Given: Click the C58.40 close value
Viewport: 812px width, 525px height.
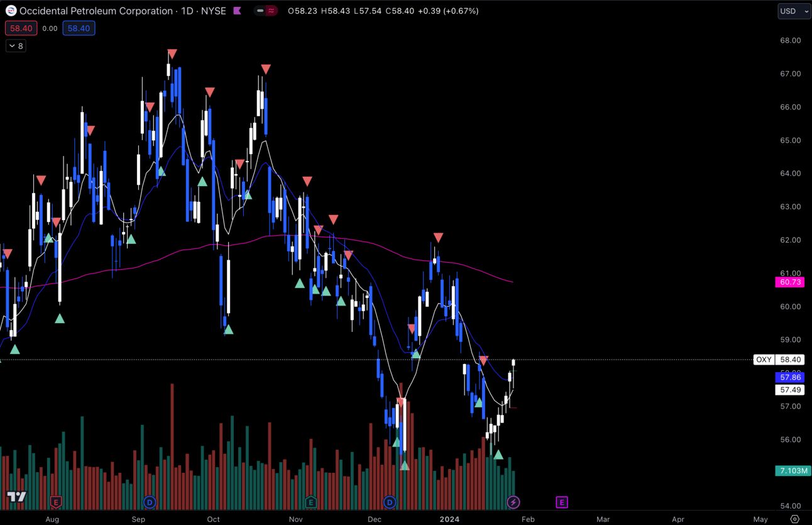Looking at the screenshot, I should pyautogui.click(x=399, y=11).
